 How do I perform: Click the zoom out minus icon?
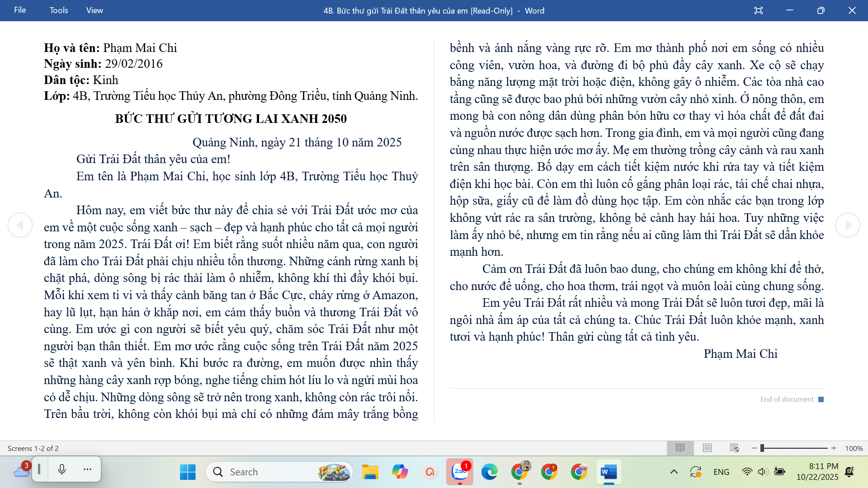pos(754,448)
